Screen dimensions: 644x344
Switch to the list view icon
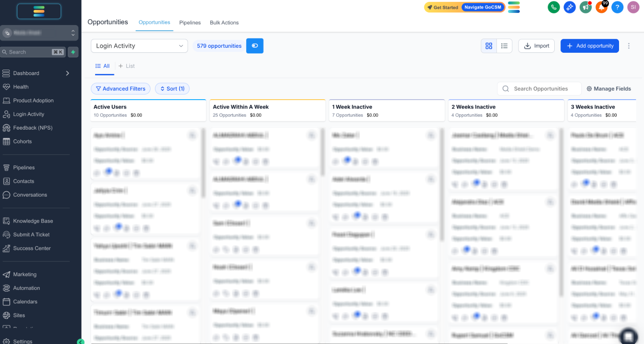tap(504, 46)
